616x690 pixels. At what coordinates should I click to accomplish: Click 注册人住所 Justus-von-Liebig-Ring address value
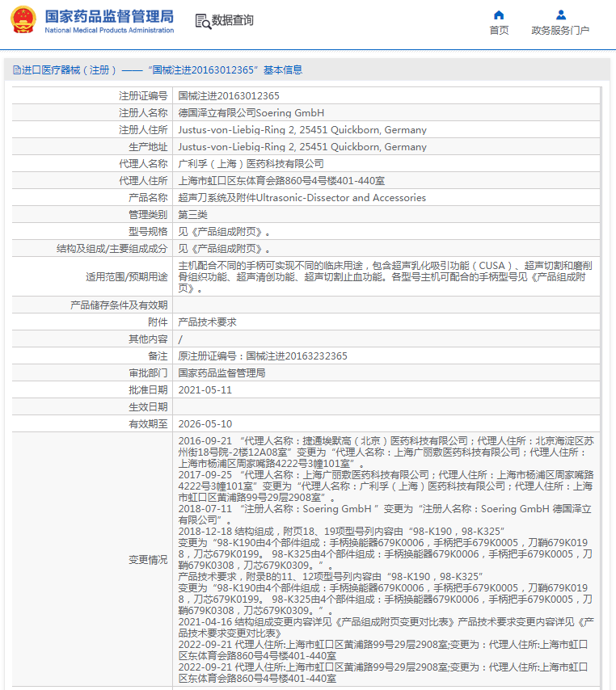pyautogui.click(x=302, y=130)
